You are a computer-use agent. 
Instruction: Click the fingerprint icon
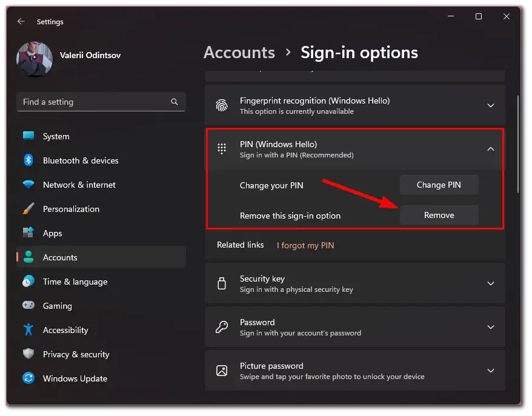pos(222,105)
